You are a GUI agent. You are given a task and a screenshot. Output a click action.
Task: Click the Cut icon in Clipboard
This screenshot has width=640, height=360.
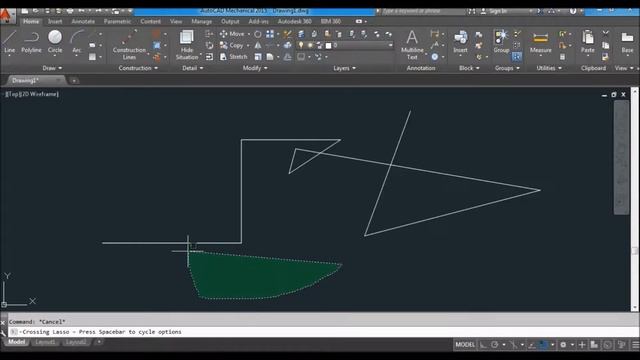point(606,33)
